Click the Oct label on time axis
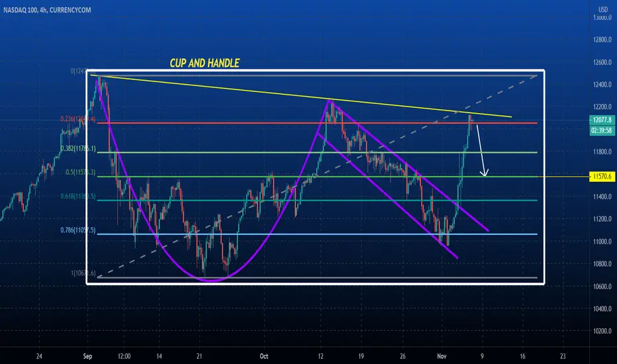 (x=264, y=356)
